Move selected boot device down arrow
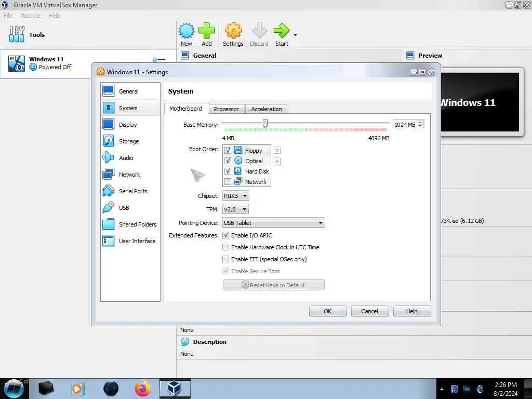Image resolution: width=532 pixels, height=399 pixels. click(277, 161)
